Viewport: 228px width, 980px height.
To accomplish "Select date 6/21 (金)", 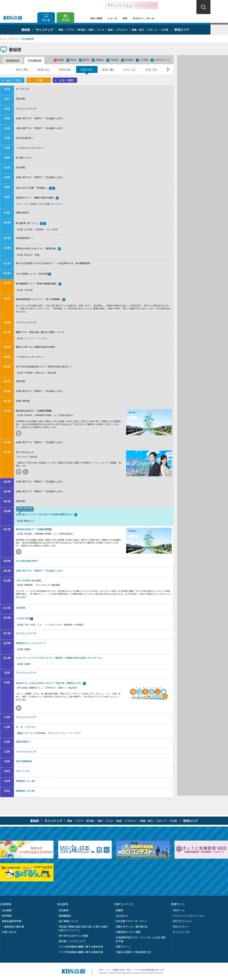I will pyautogui.click(x=108, y=70).
